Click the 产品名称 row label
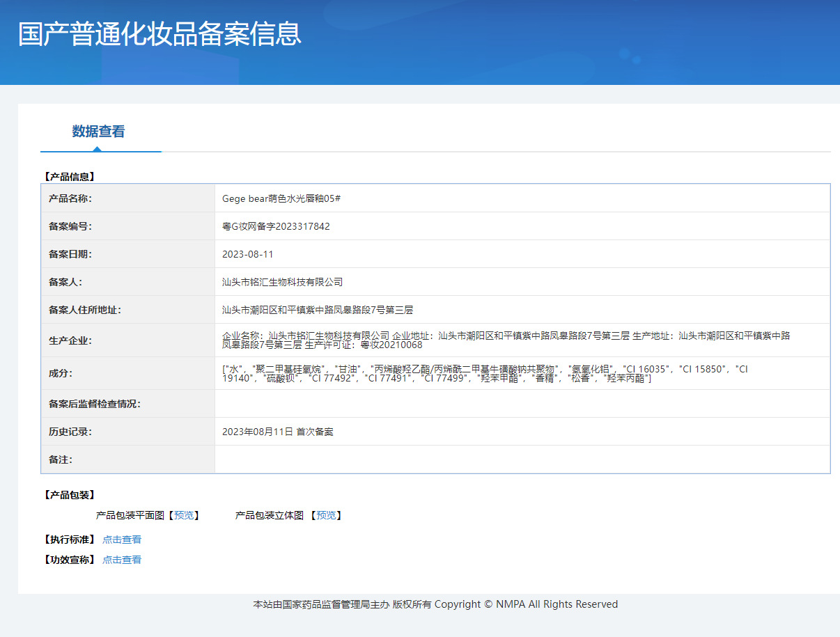 tap(70, 198)
